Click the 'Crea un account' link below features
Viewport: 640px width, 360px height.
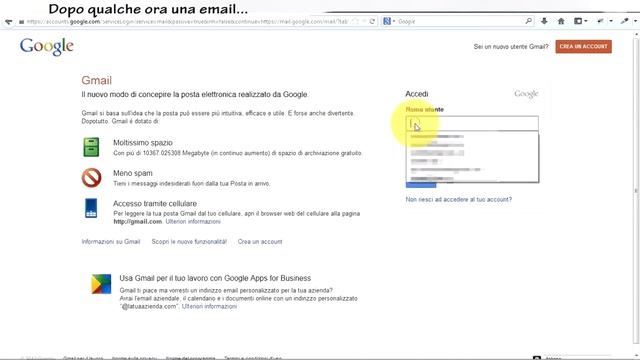point(260,242)
